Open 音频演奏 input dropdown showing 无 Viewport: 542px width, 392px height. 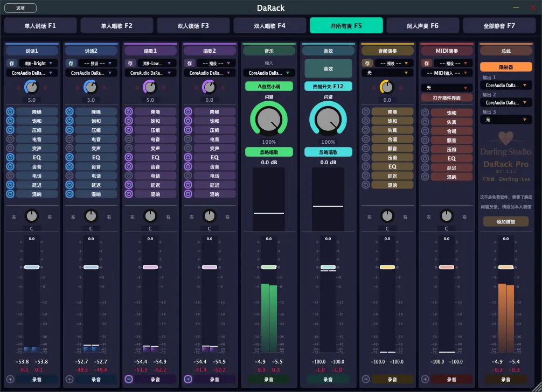tap(387, 73)
